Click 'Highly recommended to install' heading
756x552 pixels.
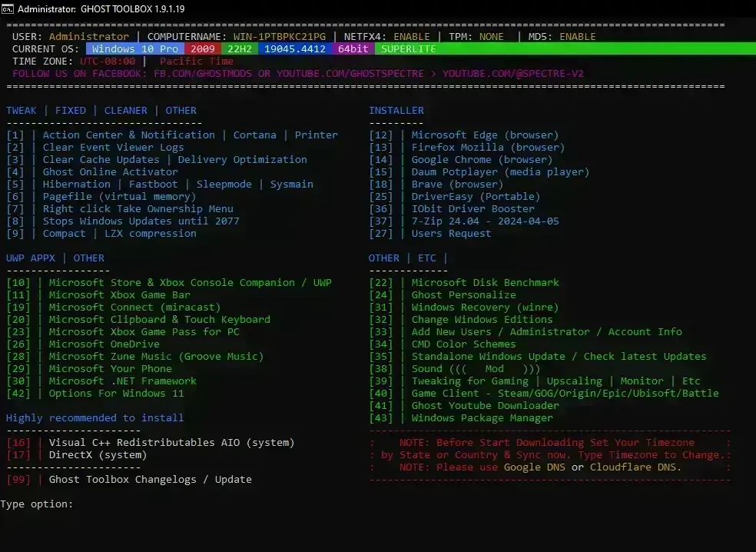tap(95, 418)
